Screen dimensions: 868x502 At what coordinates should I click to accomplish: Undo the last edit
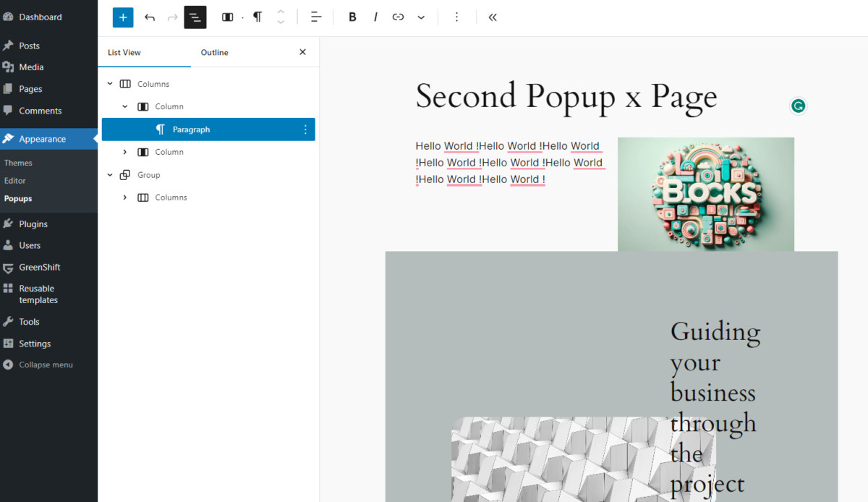tap(150, 17)
